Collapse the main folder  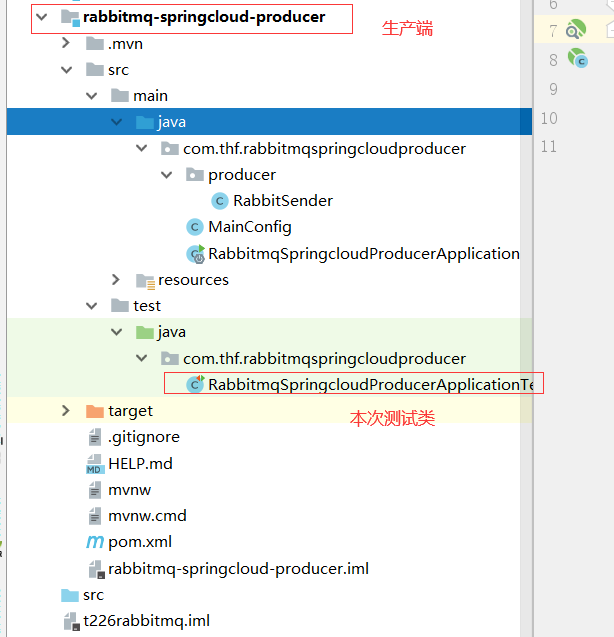tap(92, 96)
